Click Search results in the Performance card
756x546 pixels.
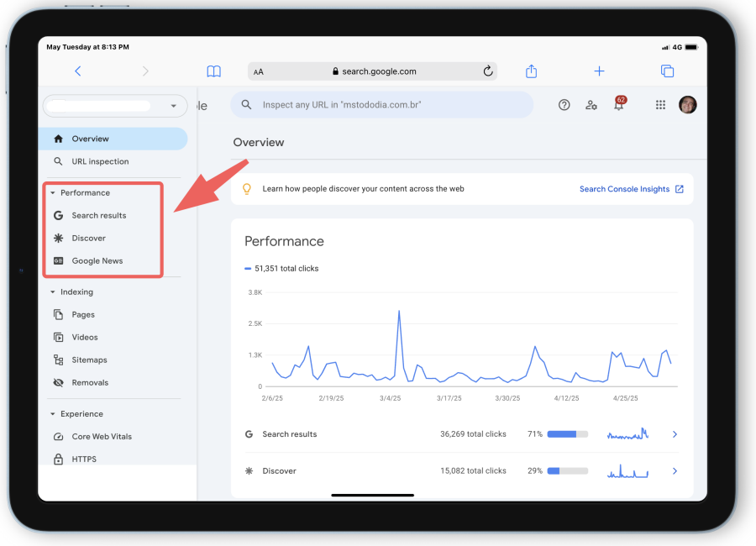(x=289, y=434)
